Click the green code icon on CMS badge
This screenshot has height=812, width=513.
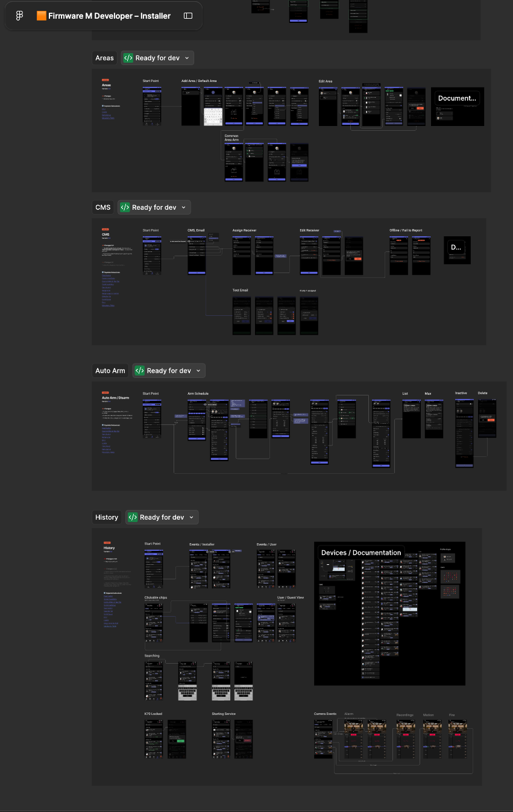(x=125, y=207)
